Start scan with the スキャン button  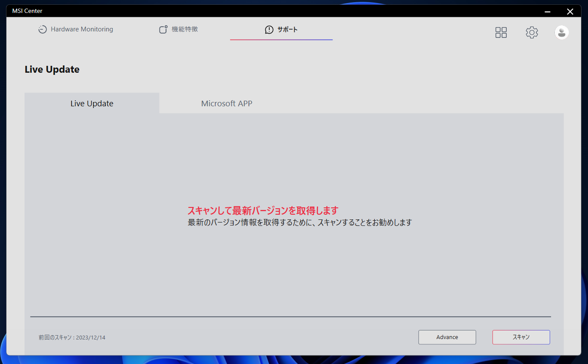tap(521, 337)
